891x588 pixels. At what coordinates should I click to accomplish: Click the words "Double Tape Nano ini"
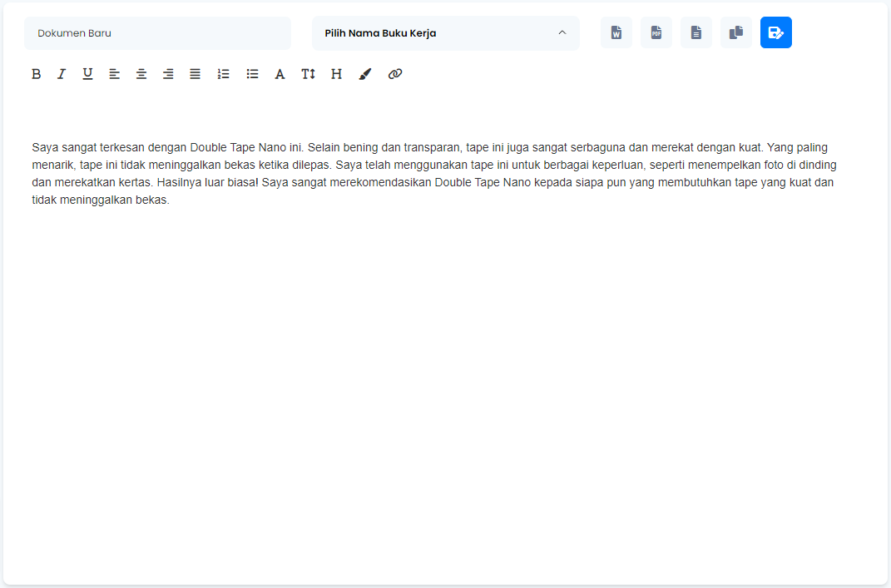(x=246, y=148)
